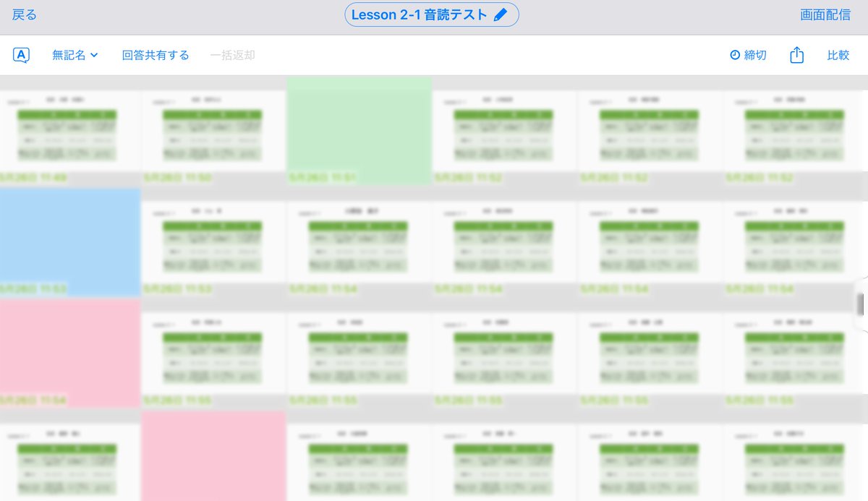868x501 pixels.
Task: Expand the 無記名 dropdown
Action: point(75,55)
